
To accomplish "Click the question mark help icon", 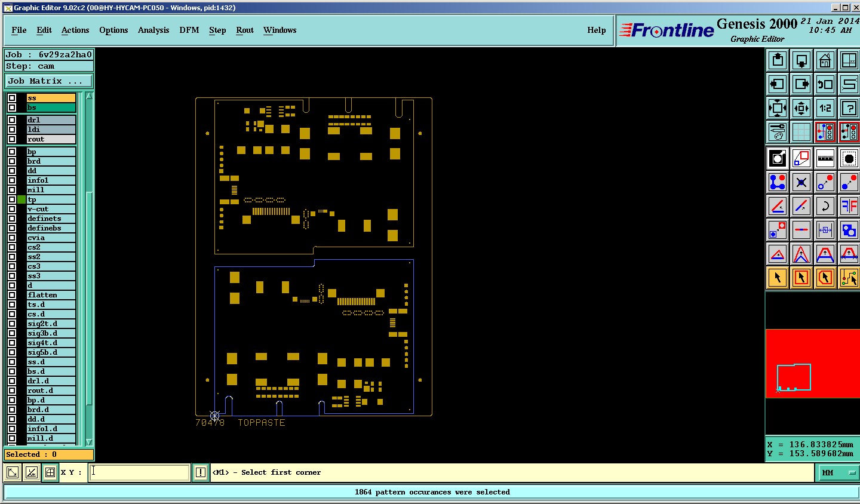I will (x=849, y=108).
